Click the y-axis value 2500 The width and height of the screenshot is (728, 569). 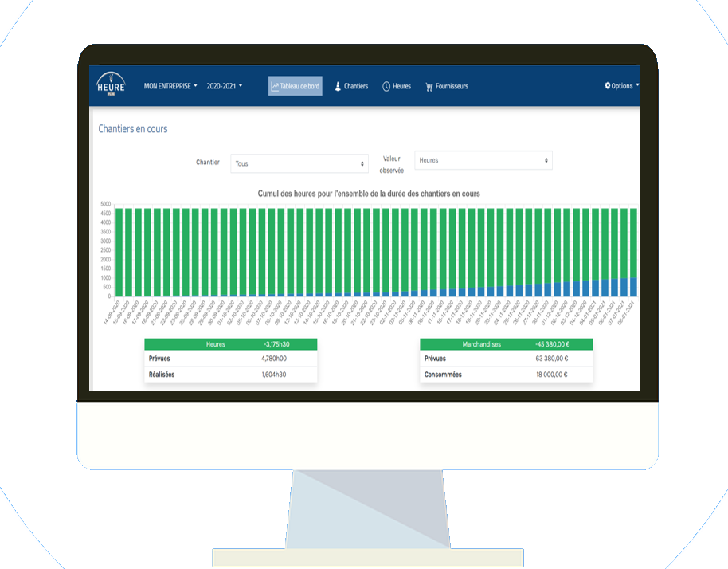(106, 250)
